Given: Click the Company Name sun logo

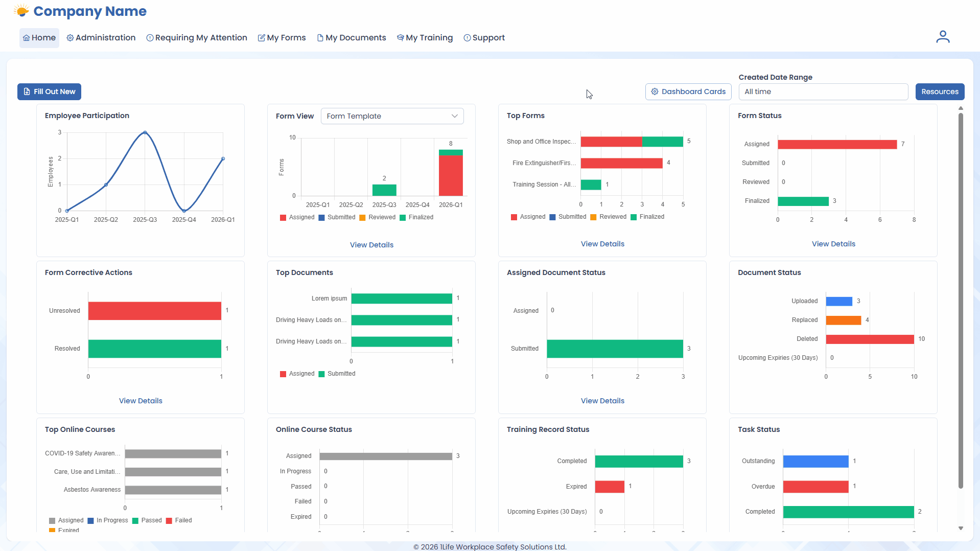Looking at the screenshot, I should pyautogui.click(x=21, y=10).
